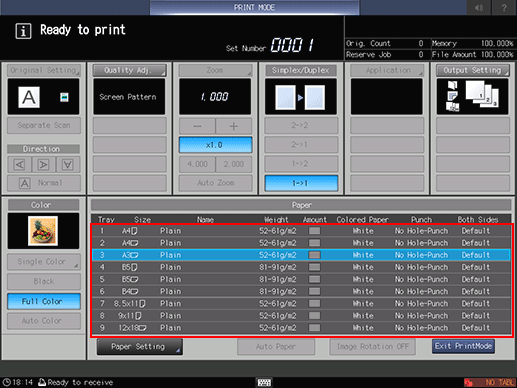
Task: Select tray 4 B5 paper row
Action: coord(301,267)
